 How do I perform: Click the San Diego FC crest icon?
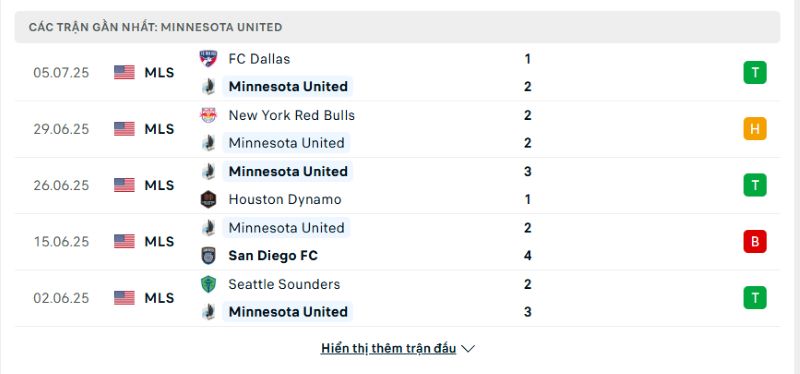(x=208, y=256)
